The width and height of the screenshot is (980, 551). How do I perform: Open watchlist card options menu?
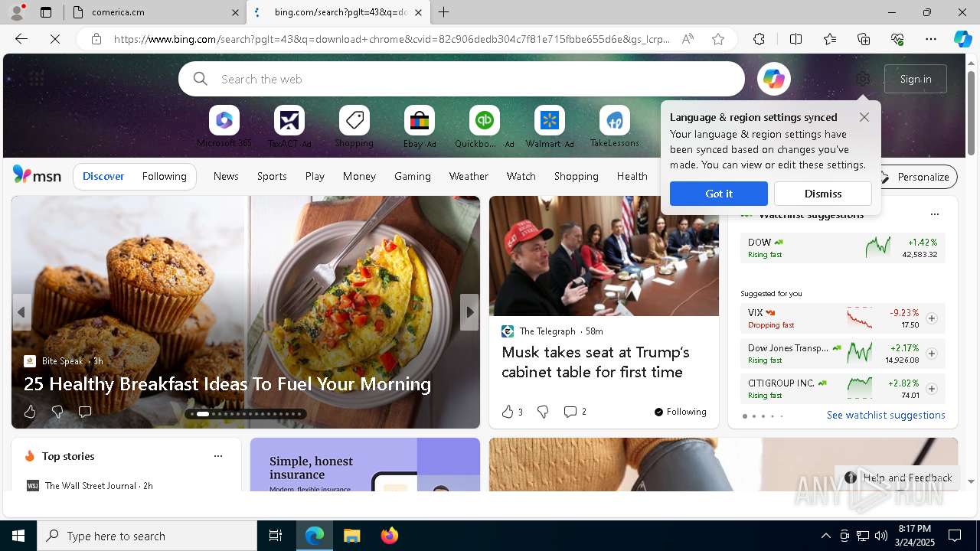[x=934, y=214]
